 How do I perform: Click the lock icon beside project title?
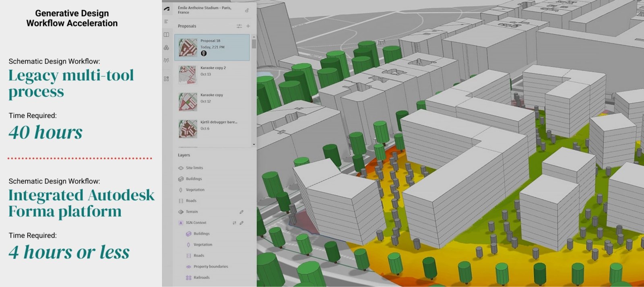[247, 10]
